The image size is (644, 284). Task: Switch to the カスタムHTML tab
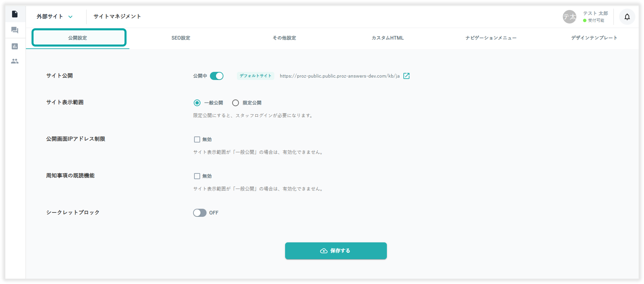tap(387, 38)
